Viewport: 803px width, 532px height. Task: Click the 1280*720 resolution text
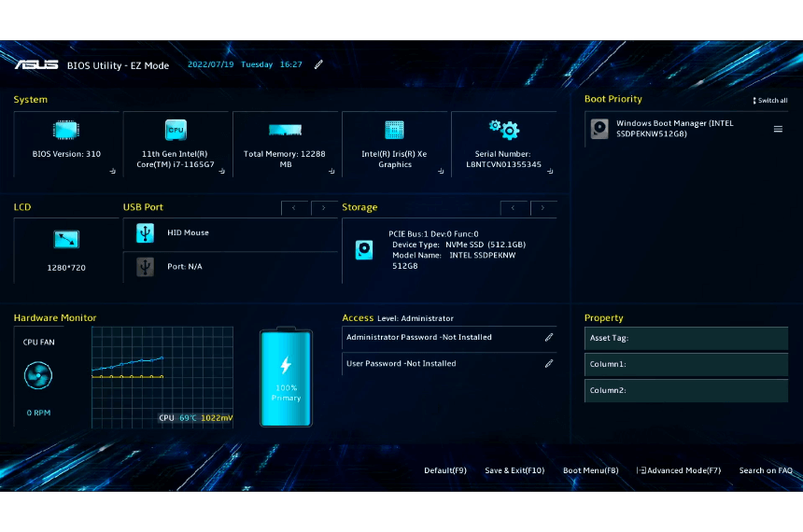tap(66, 267)
